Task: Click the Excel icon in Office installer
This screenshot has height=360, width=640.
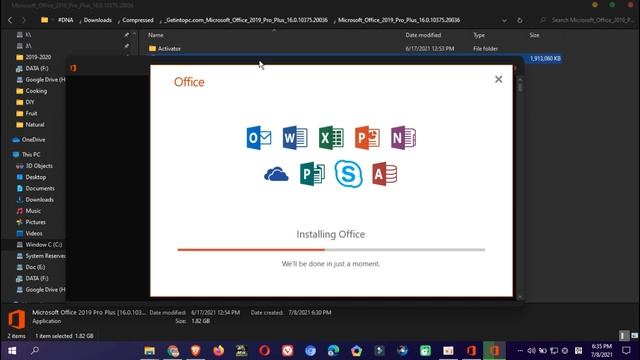Action: pyautogui.click(x=331, y=138)
